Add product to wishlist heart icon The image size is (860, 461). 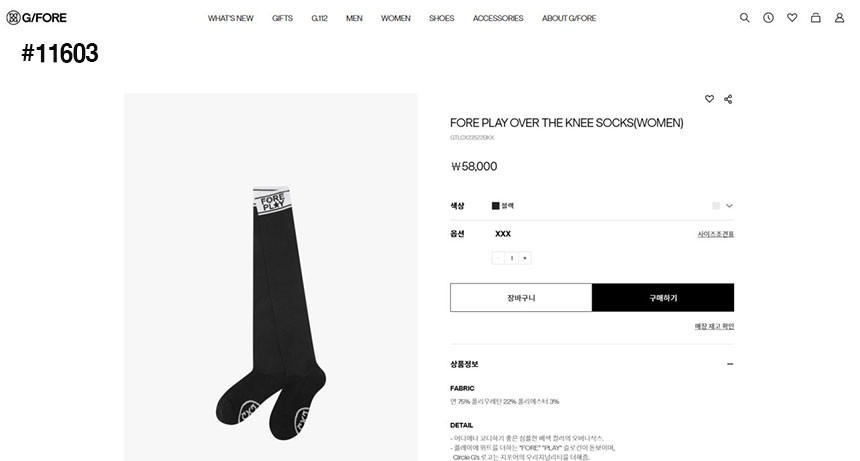pos(709,99)
